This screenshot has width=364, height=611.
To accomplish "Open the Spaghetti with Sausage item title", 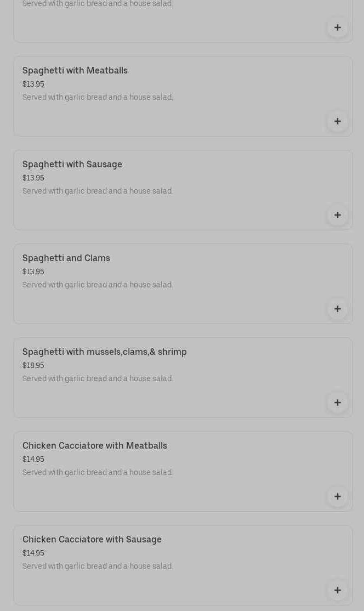I will click(x=72, y=164).
